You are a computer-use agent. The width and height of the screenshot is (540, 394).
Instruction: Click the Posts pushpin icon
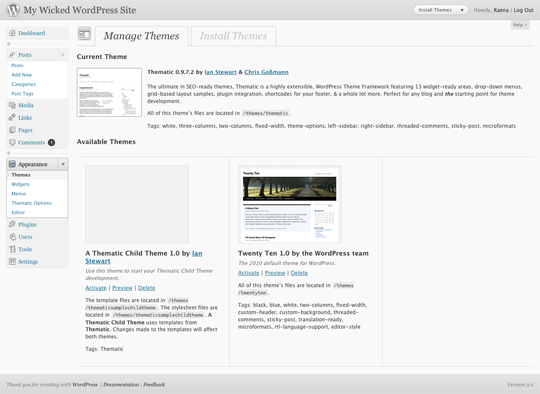pyautogui.click(x=12, y=54)
